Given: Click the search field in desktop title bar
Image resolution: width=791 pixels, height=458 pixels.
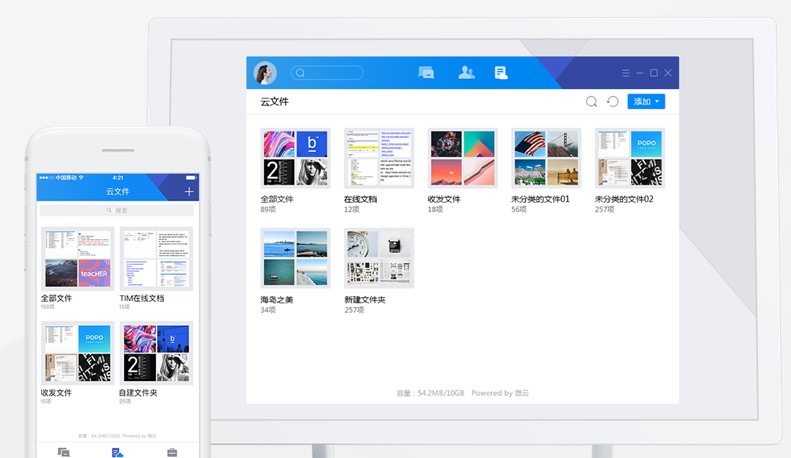Looking at the screenshot, I should coord(327,73).
